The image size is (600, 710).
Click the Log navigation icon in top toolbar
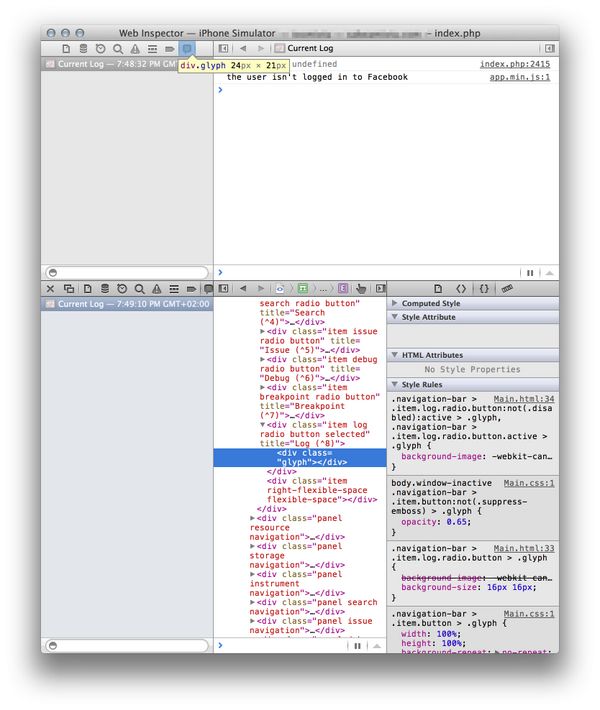[186, 48]
